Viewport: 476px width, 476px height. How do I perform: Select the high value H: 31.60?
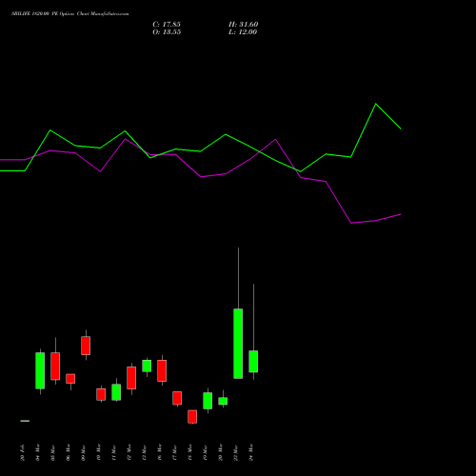[244, 25]
